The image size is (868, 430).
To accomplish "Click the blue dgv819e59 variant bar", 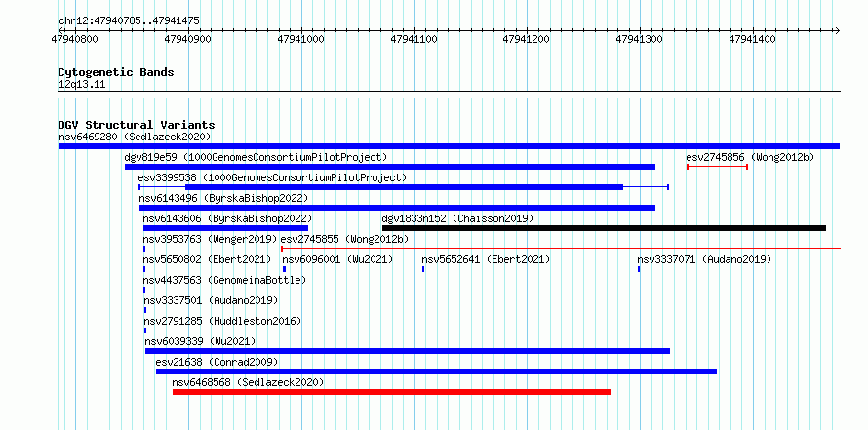I will 390,167.
